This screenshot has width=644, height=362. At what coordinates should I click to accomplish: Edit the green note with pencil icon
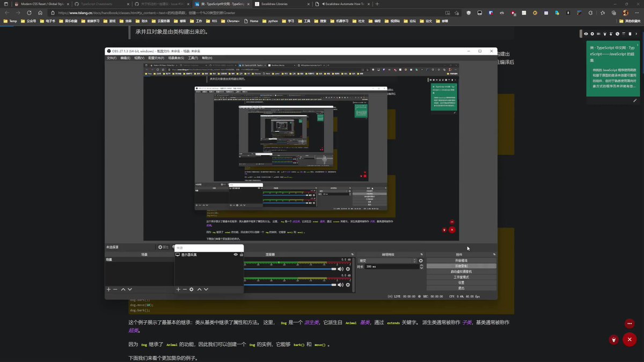(x=635, y=101)
